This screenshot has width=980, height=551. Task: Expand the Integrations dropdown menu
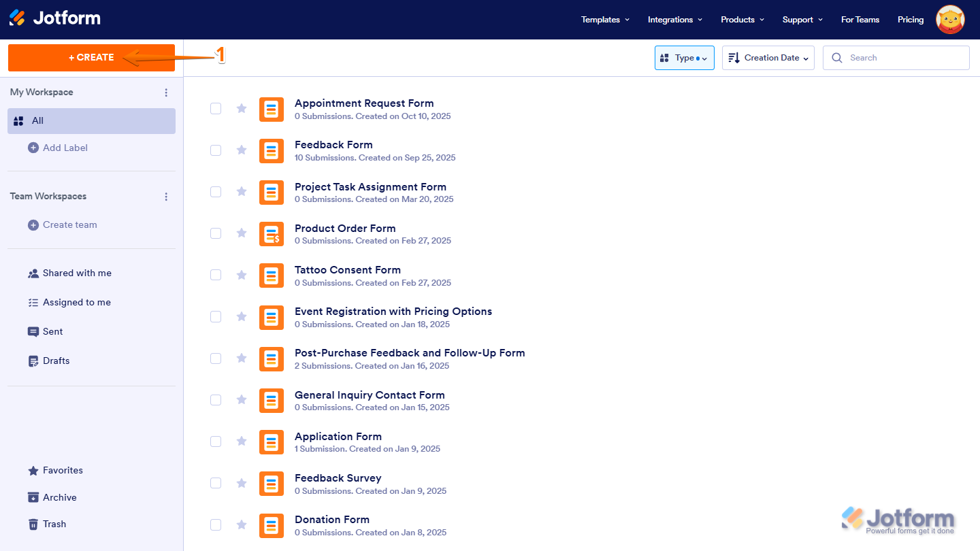[675, 20]
